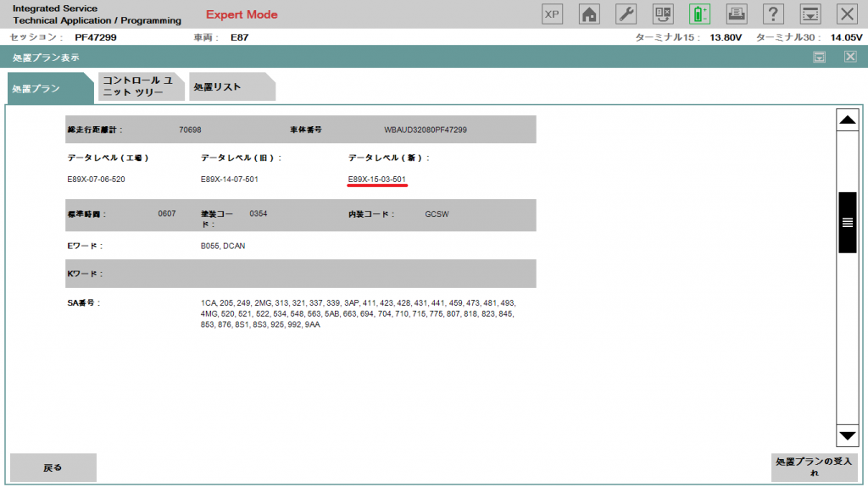Click the control unit swap icon
This screenshot has width=868, height=487.
coord(662,14)
